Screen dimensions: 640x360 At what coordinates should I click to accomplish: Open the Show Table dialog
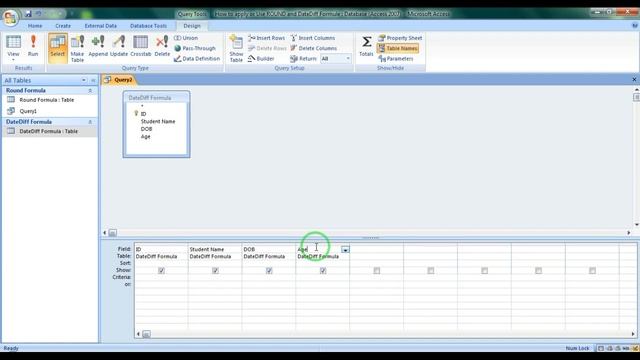(x=236, y=48)
